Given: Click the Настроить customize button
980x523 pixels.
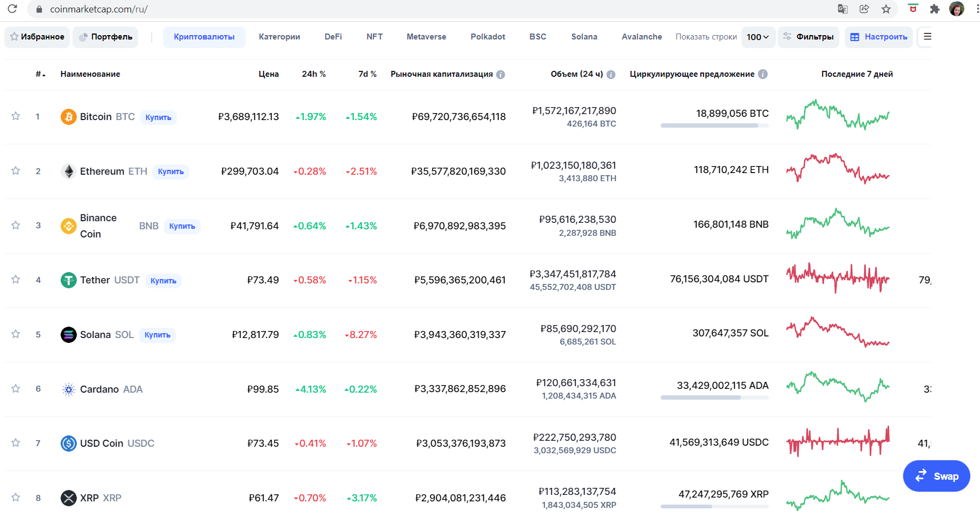Looking at the screenshot, I should (x=879, y=37).
